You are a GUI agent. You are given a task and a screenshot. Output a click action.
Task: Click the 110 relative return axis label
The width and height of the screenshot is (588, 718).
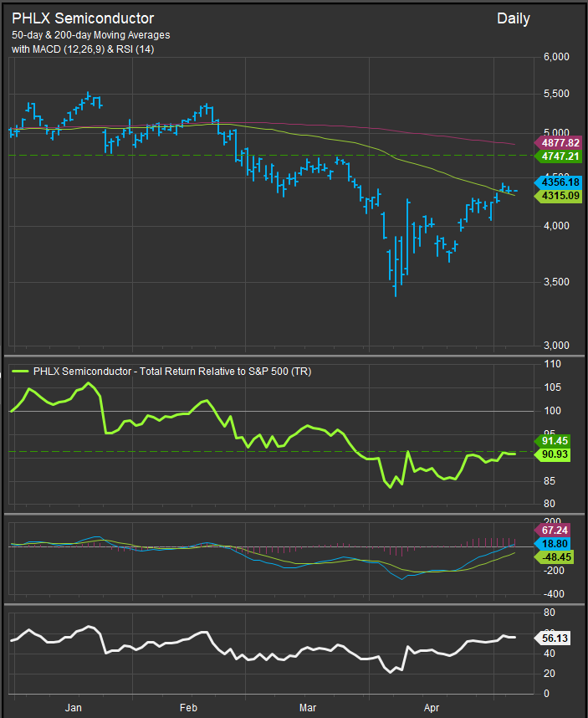[552, 364]
